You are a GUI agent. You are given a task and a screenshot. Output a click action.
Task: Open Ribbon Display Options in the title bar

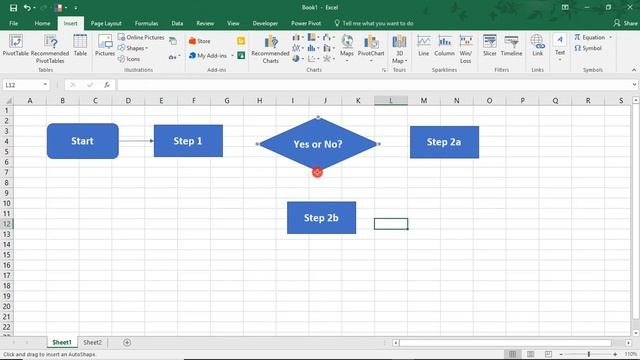click(x=565, y=7)
